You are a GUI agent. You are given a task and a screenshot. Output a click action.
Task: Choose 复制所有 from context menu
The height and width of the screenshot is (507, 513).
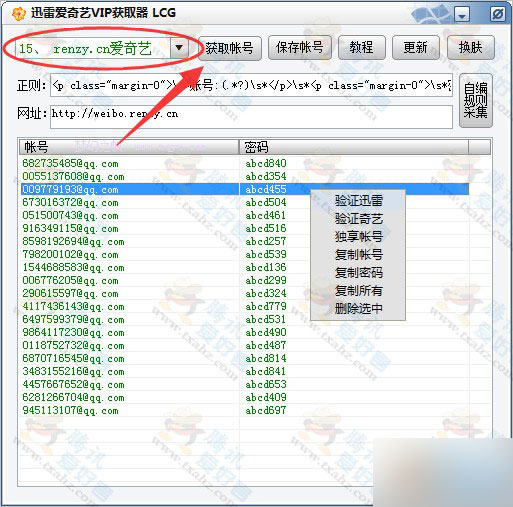click(x=358, y=291)
